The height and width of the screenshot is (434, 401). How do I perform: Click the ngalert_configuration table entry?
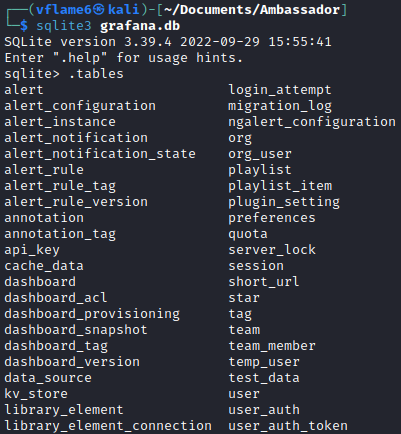[312, 122]
